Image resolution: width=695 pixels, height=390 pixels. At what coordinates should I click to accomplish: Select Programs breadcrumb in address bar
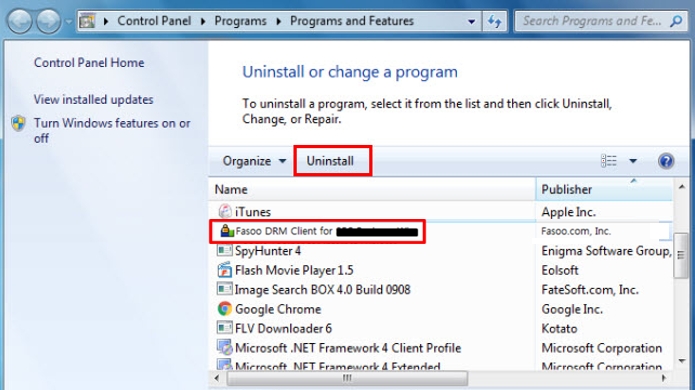[x=240, y=21]
